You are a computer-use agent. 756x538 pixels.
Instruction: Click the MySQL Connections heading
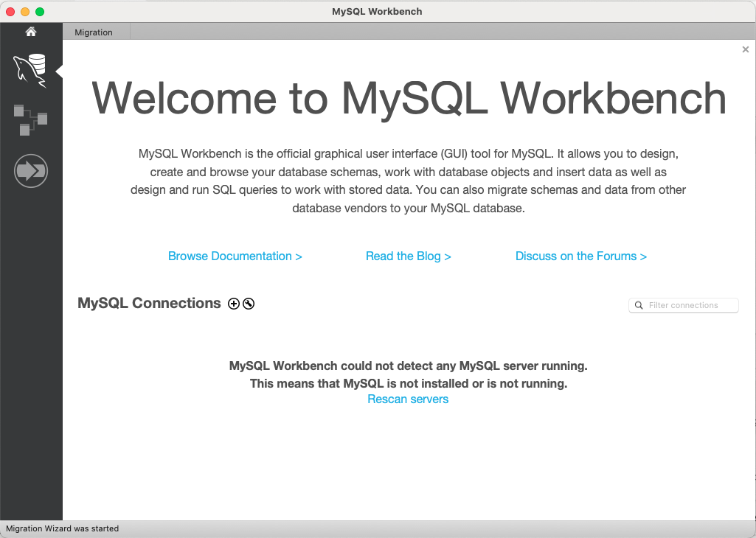point(149,303)
